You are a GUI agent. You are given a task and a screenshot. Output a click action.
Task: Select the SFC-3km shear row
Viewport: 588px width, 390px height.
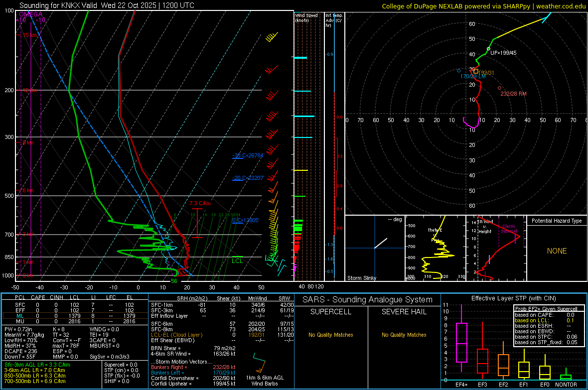(x=222, y=310)
